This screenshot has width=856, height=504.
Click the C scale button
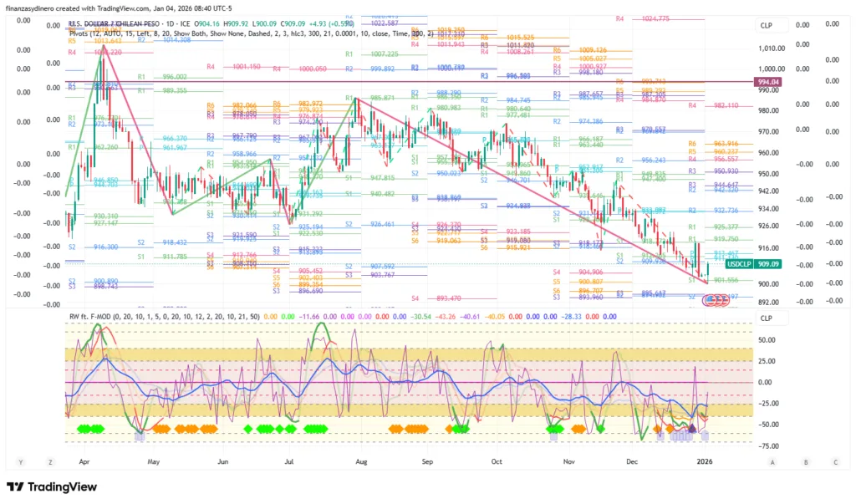pos(834,461)
